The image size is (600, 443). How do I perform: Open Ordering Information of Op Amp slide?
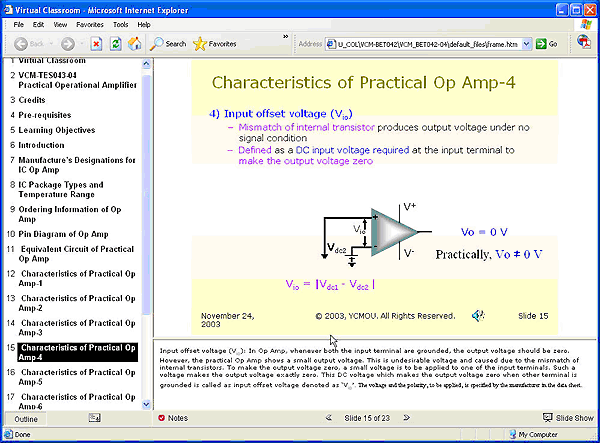tap(70, 214)
